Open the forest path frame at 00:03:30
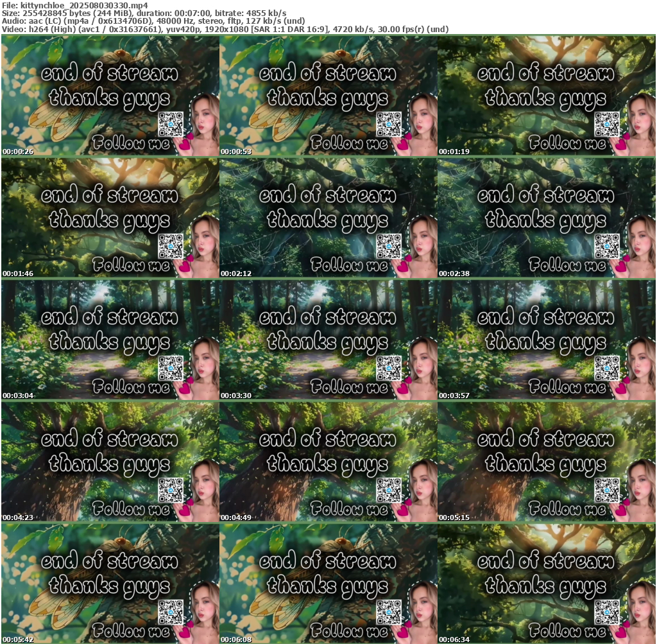The width and height of the screenshot is (657, 644). tap(328, 340)
